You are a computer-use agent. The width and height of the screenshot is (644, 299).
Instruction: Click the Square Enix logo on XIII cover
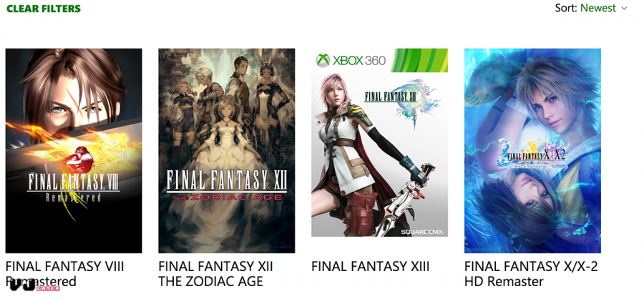pyautogui.click(x=423, y=232)
